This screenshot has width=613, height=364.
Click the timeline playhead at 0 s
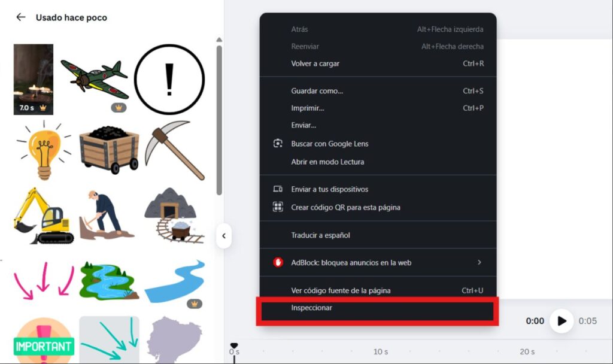coord(234,346)
